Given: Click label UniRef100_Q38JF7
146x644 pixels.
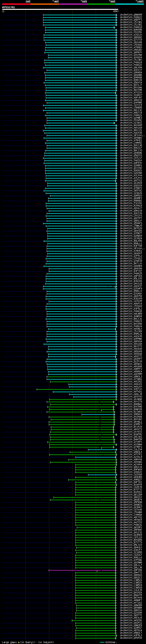Looking at the screenshot, I should [x=131, y=550].
